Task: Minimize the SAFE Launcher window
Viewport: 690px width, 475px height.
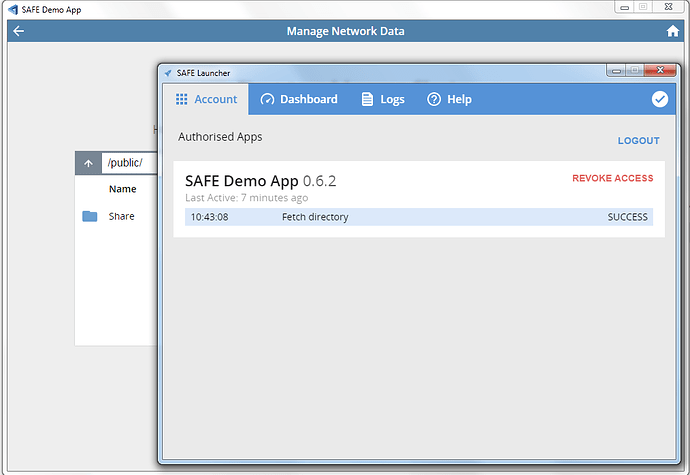Action: [x=617, y=70]
